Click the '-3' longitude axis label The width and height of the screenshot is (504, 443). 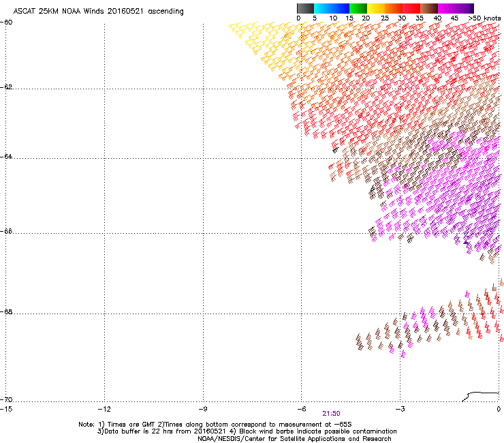(x=400, y=409)
